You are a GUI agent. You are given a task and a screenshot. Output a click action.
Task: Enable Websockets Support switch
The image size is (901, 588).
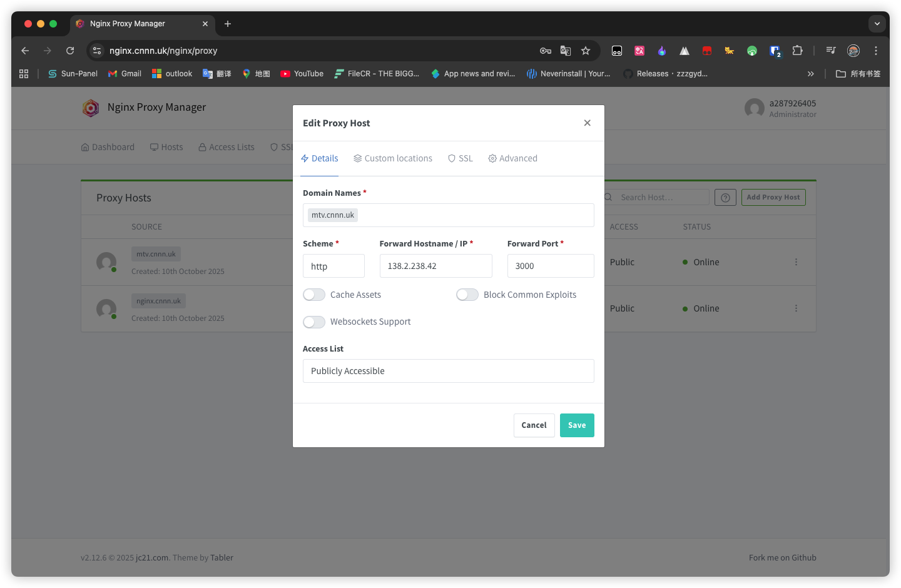click(314, 322)
